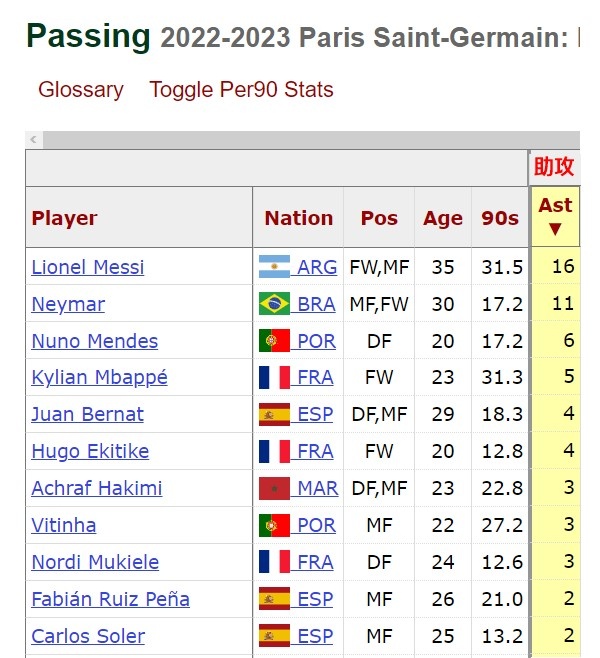Click Argentina flag icon in Messi row
Viewport: 600px width, 658px height.
coord(274,267)
